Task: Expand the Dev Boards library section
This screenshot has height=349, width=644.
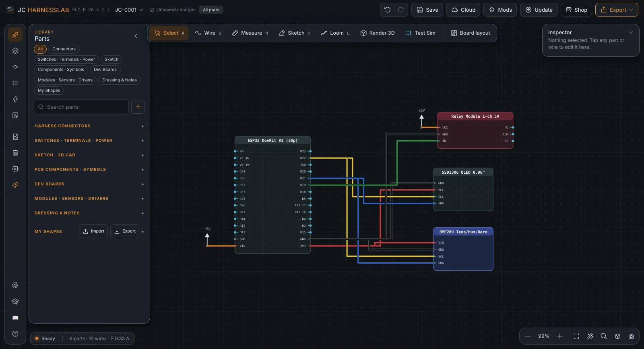Action: [x=89, y=184]
